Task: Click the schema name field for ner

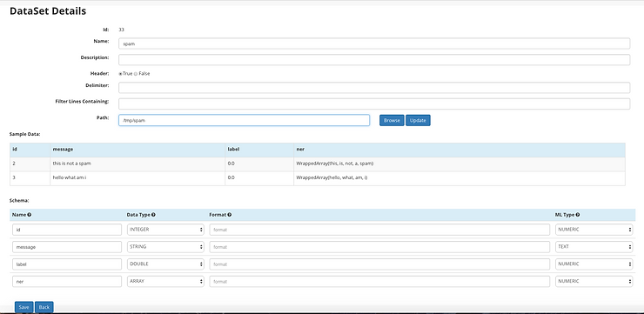Action: [67, 281]
